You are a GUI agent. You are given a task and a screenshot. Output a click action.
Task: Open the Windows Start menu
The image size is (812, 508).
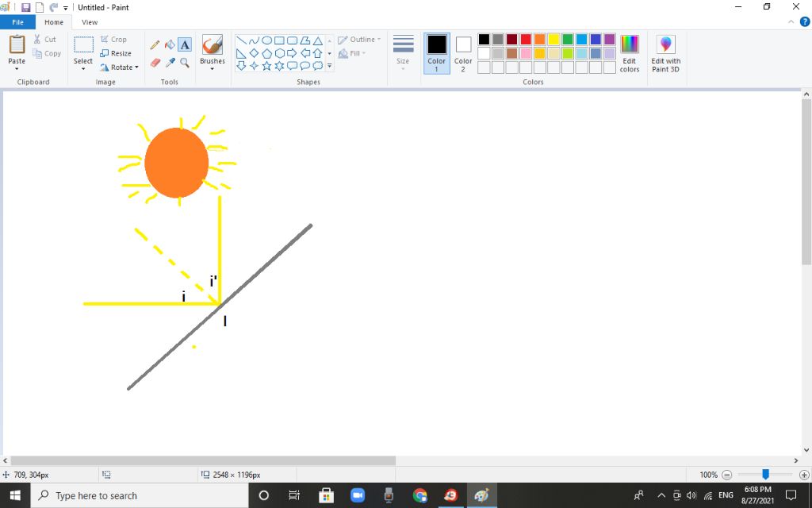[x=15, y=495]
